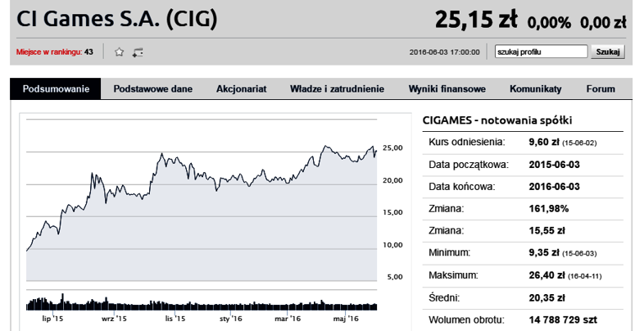Screen dimensions: 644x331
Task: Click the CIGAMES - notowania spółki heading
Action: [497, 120]
